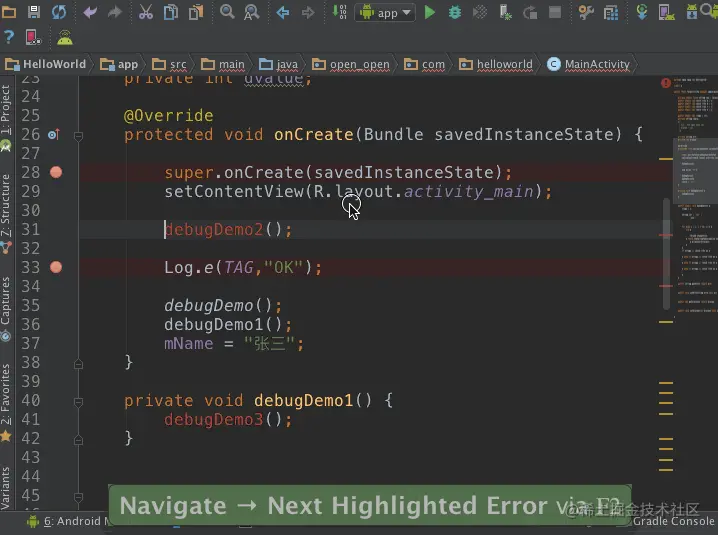Screen dimensions: 718x535
Task: Click the Rerun icon
Action: click(530, 12)
